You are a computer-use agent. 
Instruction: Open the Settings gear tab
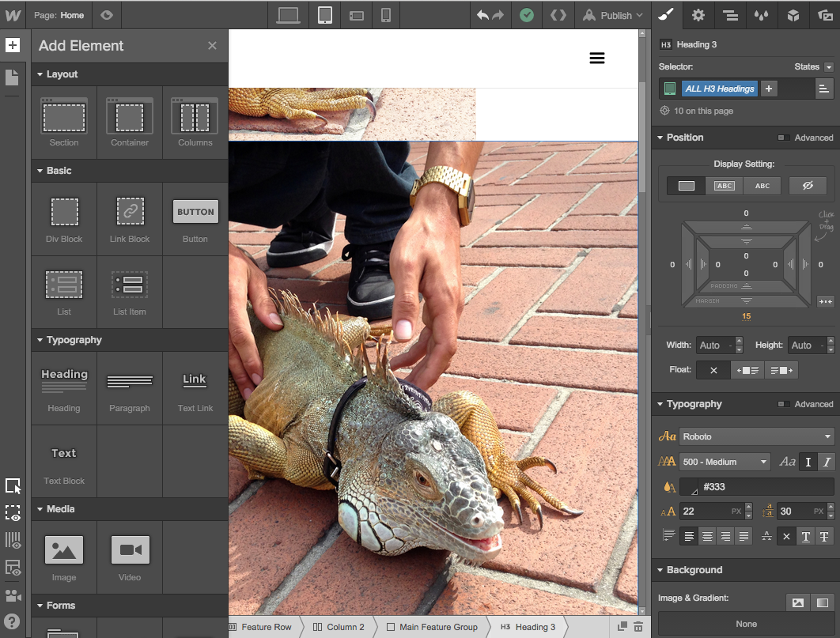coord(698,15)
